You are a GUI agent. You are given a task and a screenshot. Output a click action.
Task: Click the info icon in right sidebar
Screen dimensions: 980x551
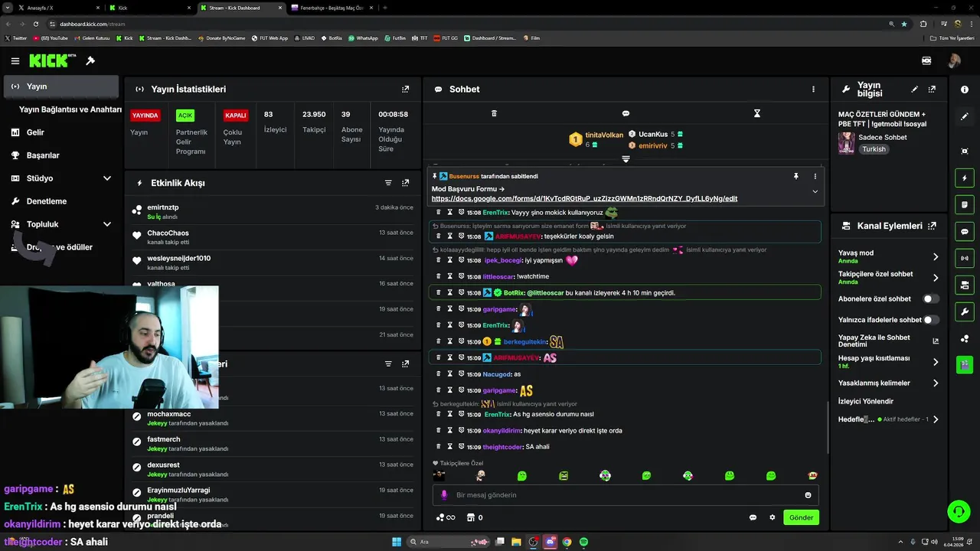click(965, 90)
